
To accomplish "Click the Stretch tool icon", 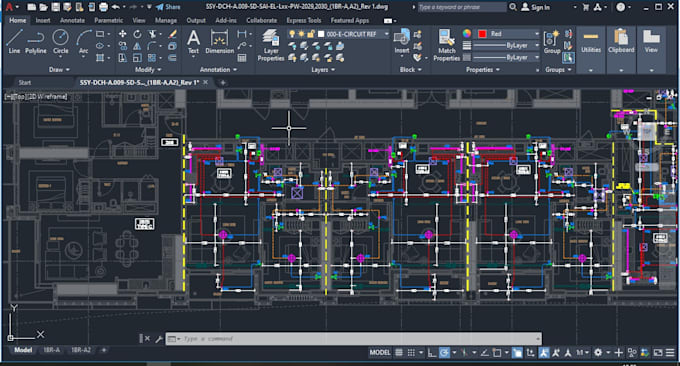I will point(122,58).
